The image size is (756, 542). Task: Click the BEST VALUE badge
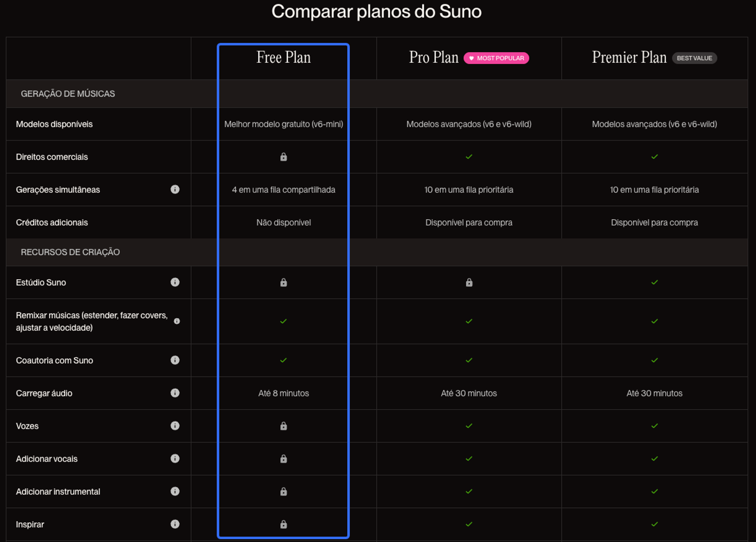click(x=695, y=58)
